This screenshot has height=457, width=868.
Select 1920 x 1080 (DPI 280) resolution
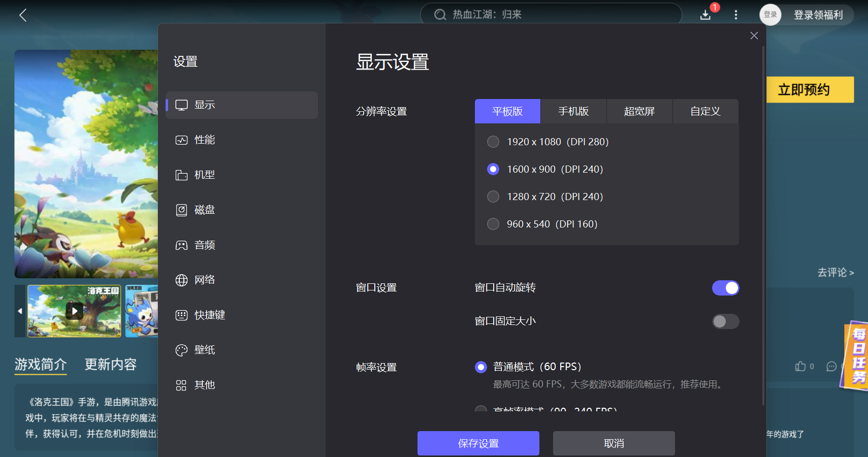point(493,142)
